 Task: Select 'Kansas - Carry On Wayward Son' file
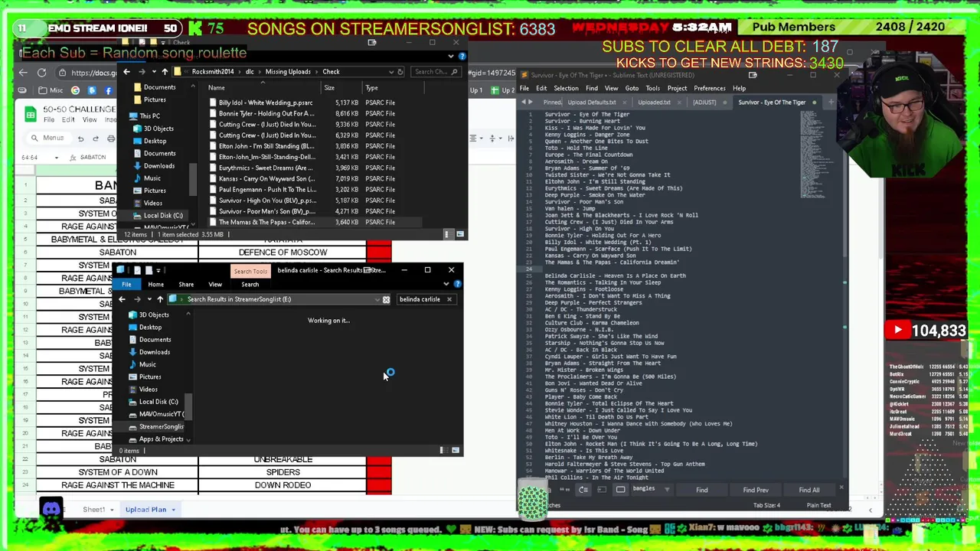click(266, 178)
